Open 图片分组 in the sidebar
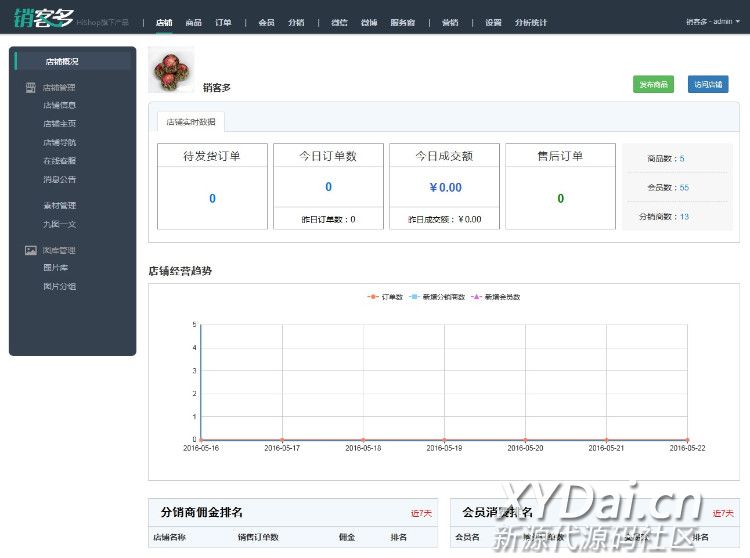 coord(59,286)
